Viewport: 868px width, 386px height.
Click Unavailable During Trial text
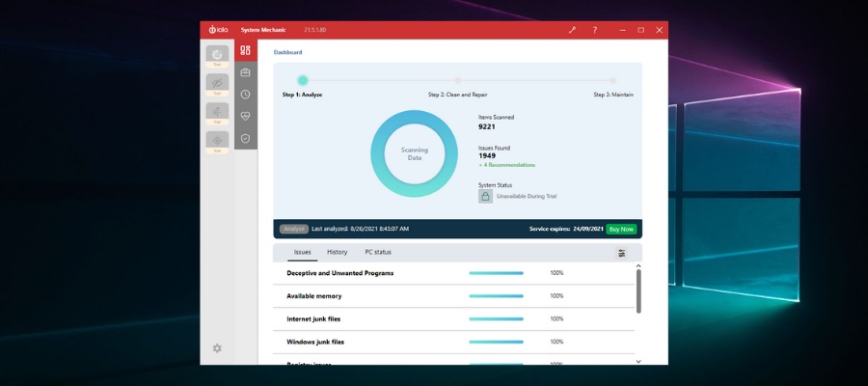click(x=527, y=196)
